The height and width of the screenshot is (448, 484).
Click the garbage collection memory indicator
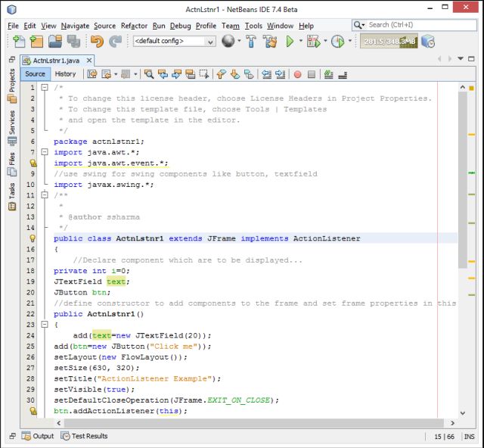pyautogui.click(x=387, y=42)
